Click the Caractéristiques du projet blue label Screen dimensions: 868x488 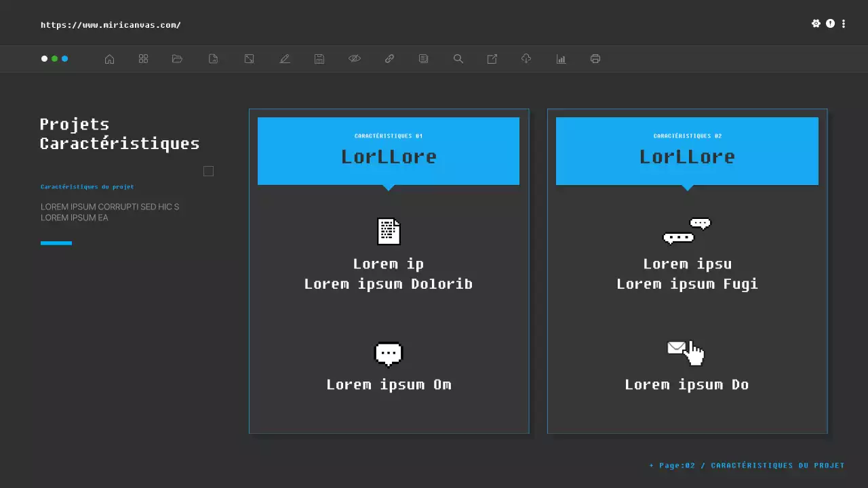(x=87, y=186)
